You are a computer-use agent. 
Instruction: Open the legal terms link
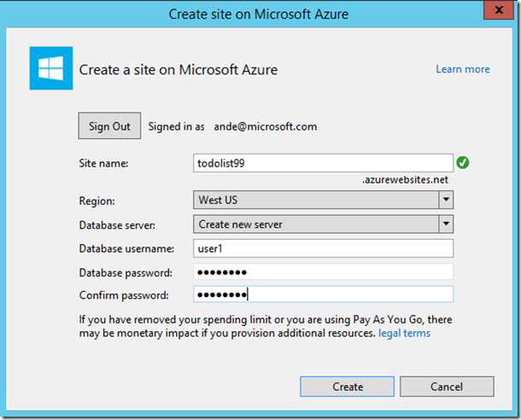(x=404, y=333)
